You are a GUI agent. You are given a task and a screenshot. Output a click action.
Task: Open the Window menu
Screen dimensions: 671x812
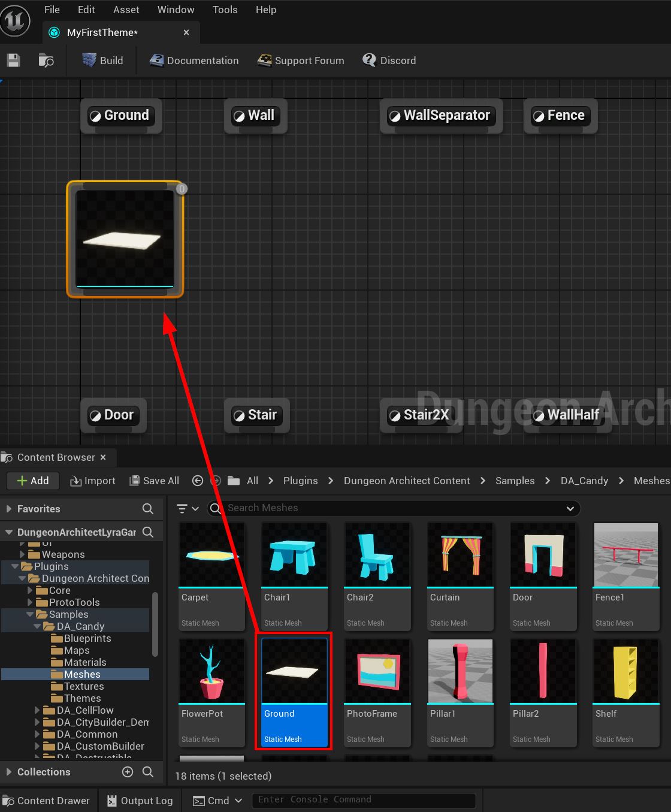point(176,10)
